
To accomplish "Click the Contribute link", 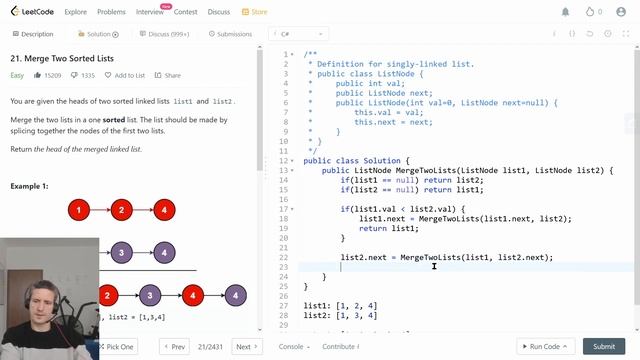I will 340,347.
